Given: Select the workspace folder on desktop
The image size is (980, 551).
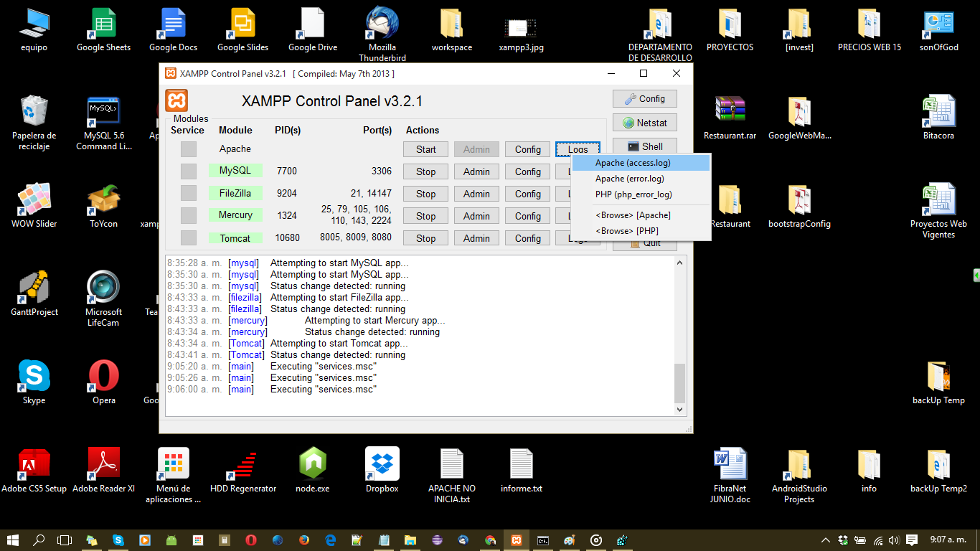Looking at the screenshot, I should pyautogui.click(x=452, y=30).
